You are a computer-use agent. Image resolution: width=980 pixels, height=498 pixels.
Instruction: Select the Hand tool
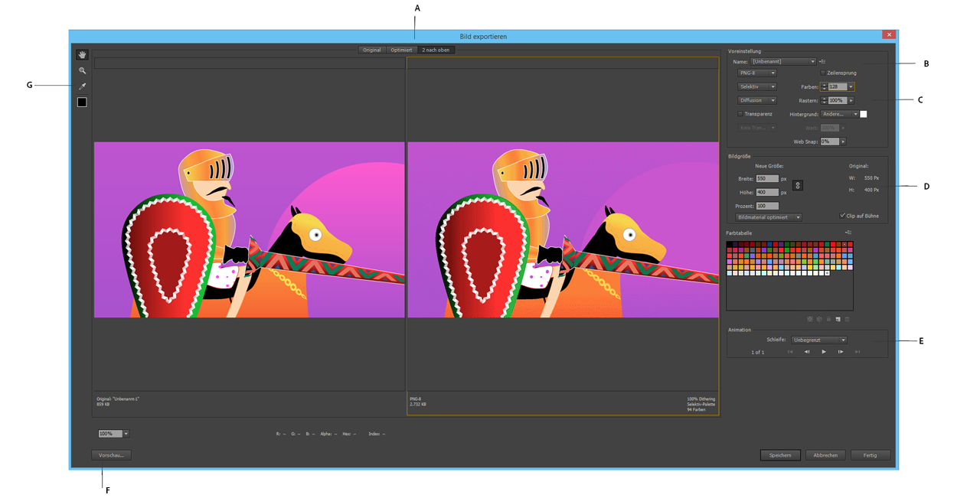[x=82, y=55]
